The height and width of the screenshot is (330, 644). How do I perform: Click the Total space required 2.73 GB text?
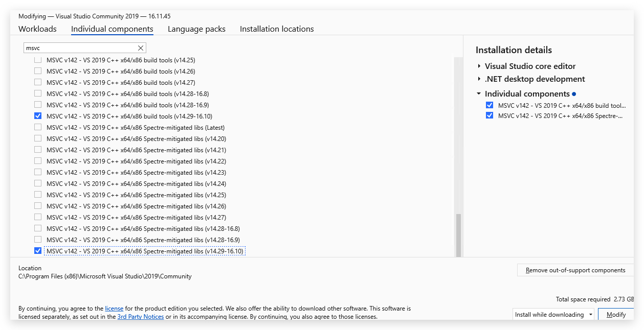595,299
